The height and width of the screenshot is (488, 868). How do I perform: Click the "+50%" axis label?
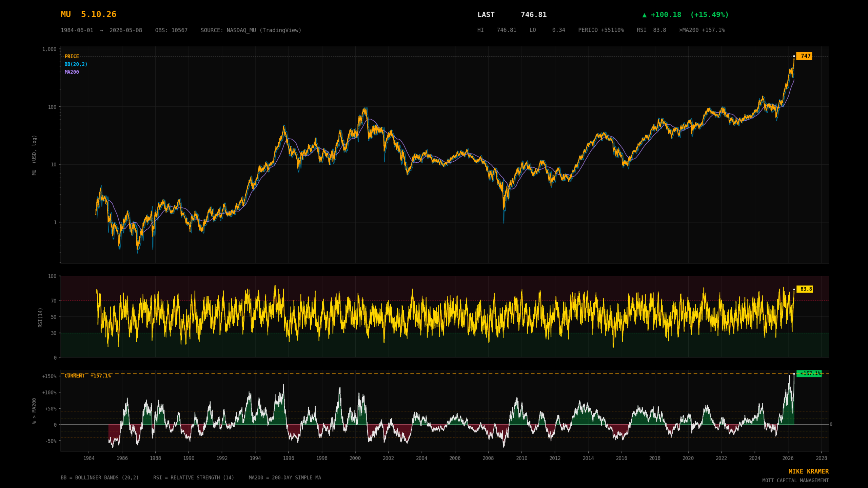click(x=51, y=409)
